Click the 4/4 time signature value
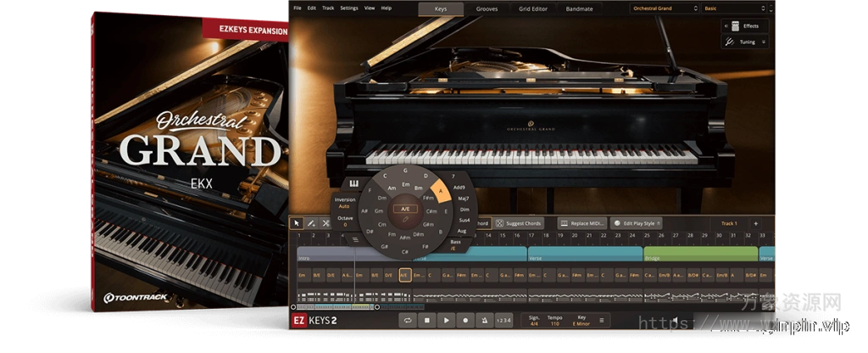 coord(534,323)
